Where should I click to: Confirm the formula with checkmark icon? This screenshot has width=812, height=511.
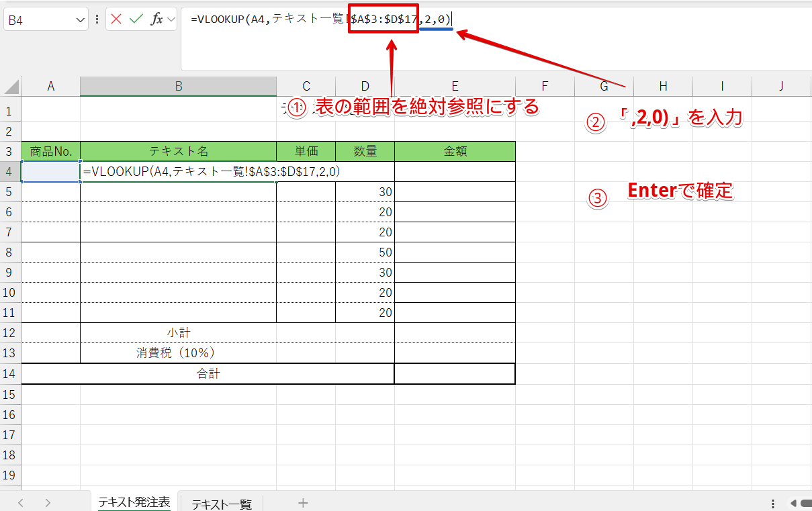pyautogui.click(x=136, y=19)
